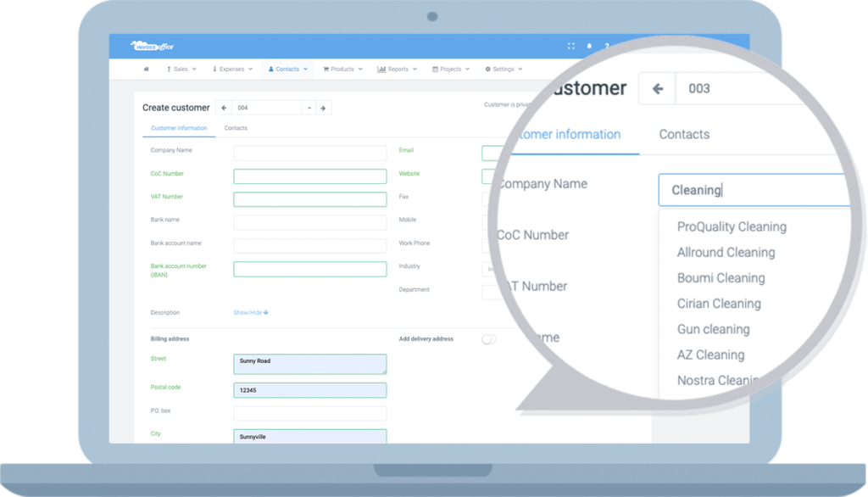The height and width of the screenshot is (497, 868).
Task: Click the CoC Number input field
Action: pos(309,176)
